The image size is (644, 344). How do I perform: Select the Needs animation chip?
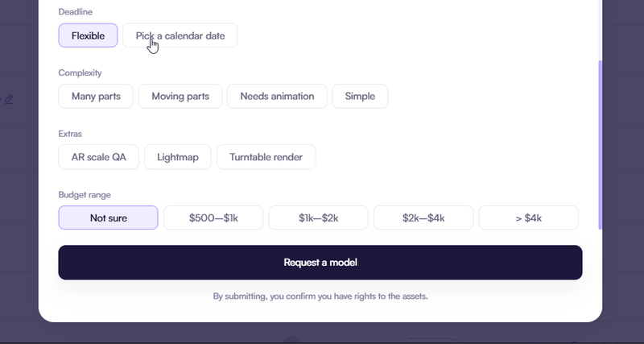coord(277,96)
